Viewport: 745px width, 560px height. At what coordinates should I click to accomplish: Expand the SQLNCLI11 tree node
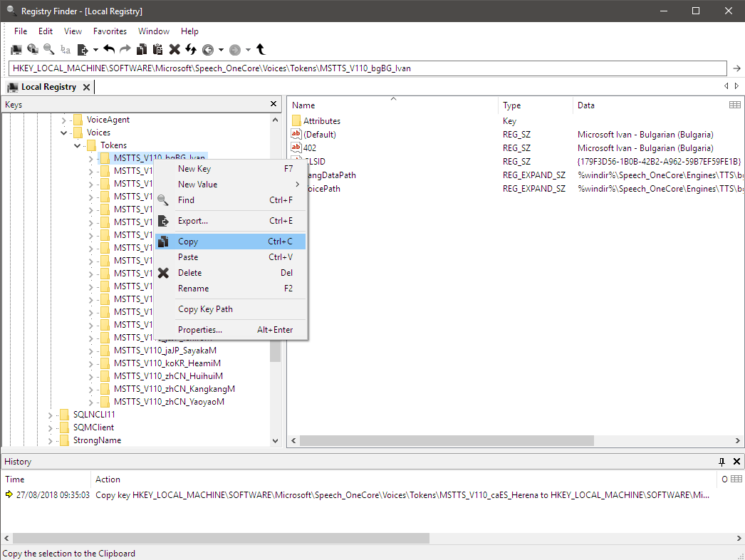[51, 415]
